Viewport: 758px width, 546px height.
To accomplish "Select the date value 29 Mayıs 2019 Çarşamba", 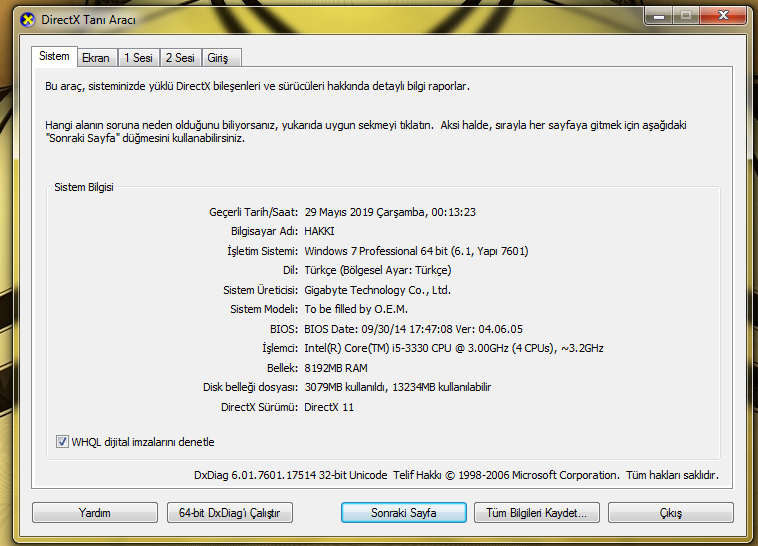I will tap(365, 212).
